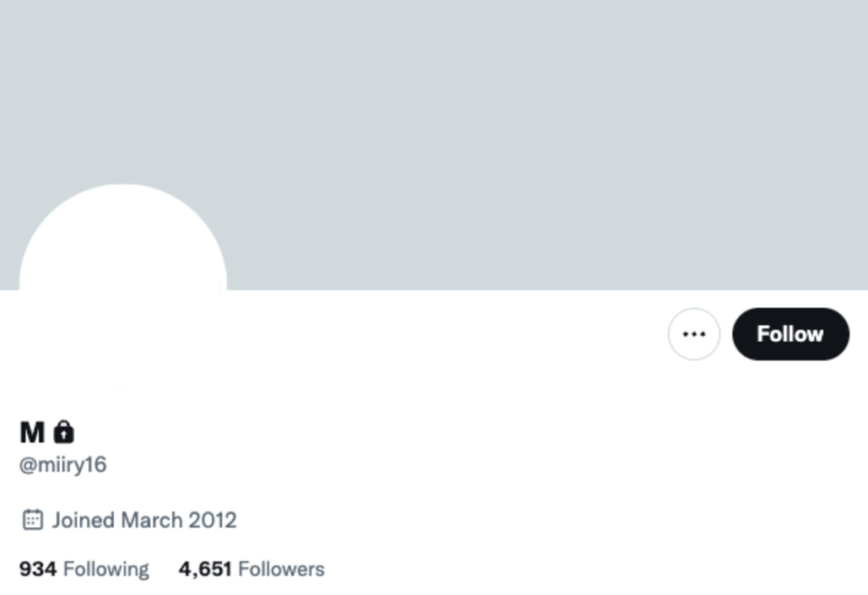
Task: Click the @miiry16 handle text
Action: pyautogui.click(x=63, y=465)
